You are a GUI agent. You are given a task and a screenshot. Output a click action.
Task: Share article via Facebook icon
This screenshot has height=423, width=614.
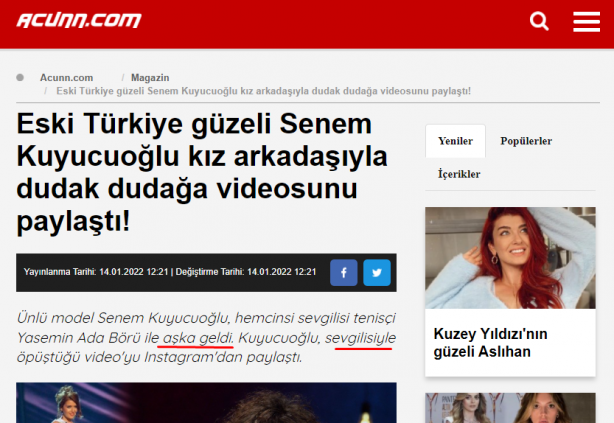point(343,273)
